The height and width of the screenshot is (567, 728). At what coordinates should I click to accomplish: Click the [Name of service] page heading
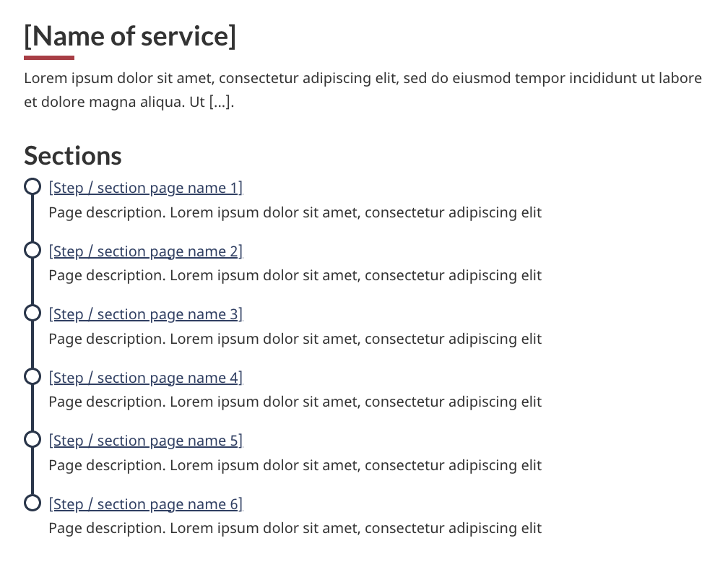[x=130, y=36]
